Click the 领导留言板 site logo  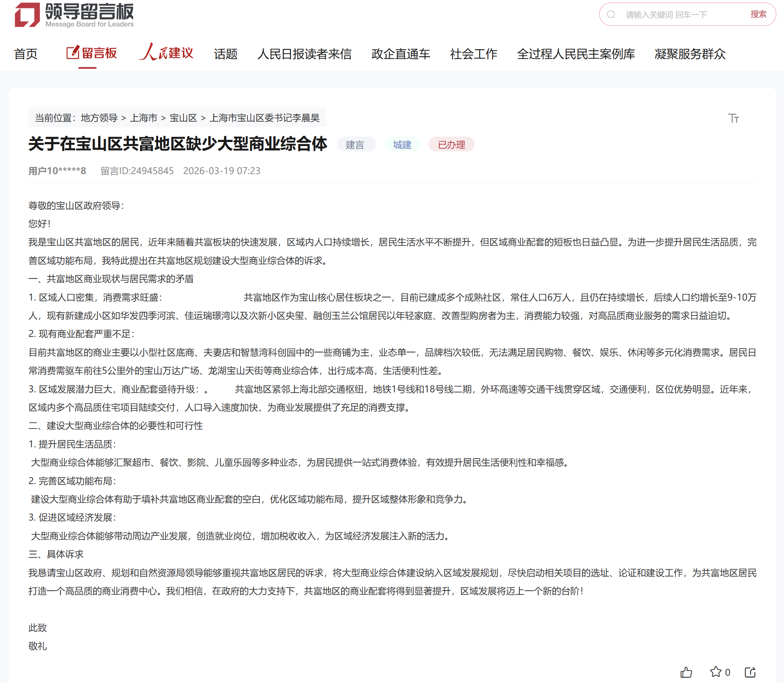tap(74, 15)
